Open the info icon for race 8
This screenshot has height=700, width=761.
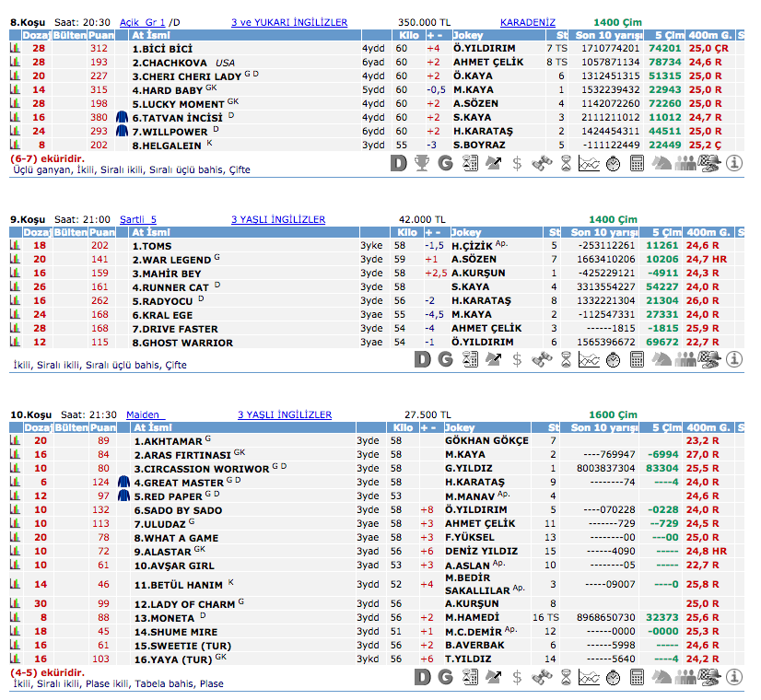pos(734,164)
